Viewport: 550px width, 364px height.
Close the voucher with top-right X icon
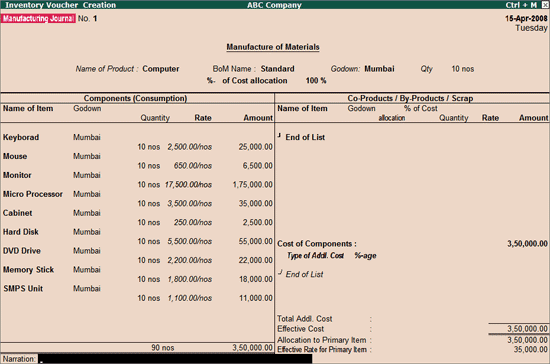click(x=545, y=5)
